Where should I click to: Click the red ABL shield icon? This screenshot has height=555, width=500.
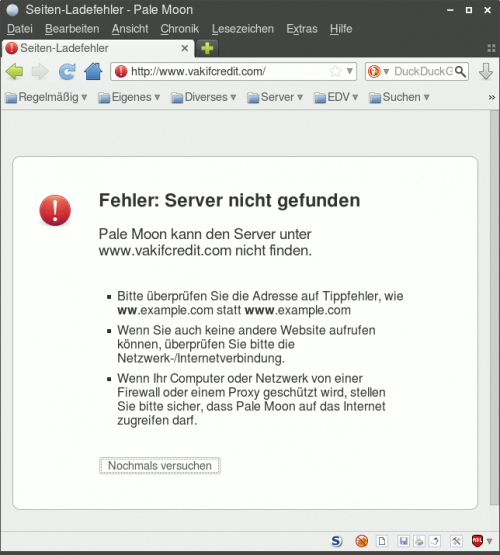pyautogui.click(x=477, y=541)
